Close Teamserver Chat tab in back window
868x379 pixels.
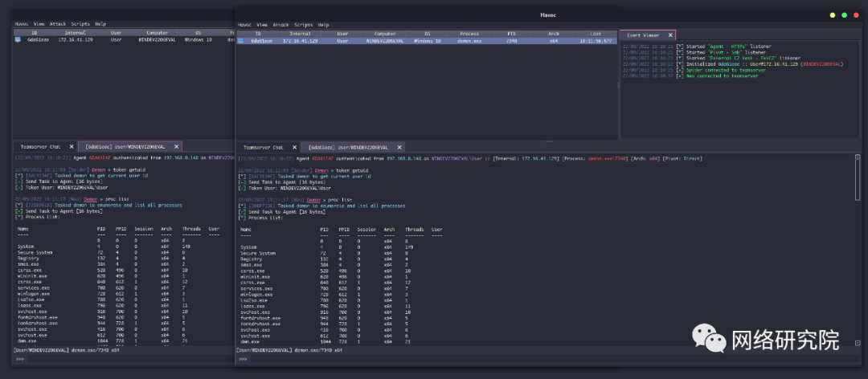72,147
